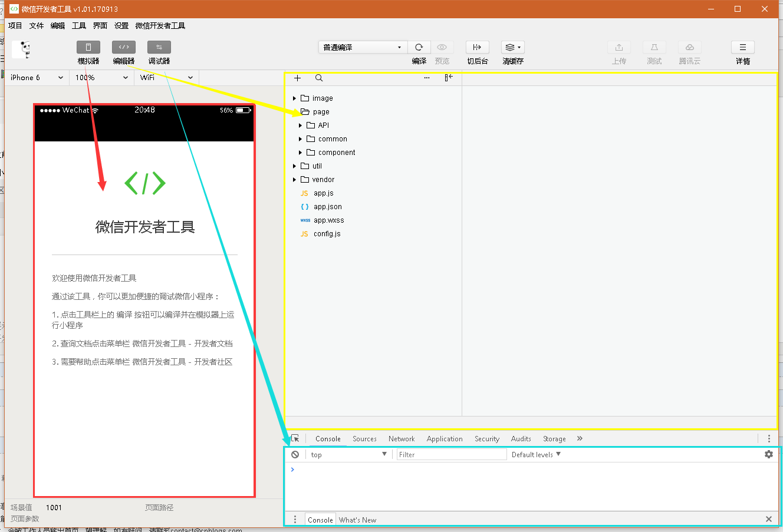
Task: Show more devtools tabs (»)
Action: click(x=580, y=439)
